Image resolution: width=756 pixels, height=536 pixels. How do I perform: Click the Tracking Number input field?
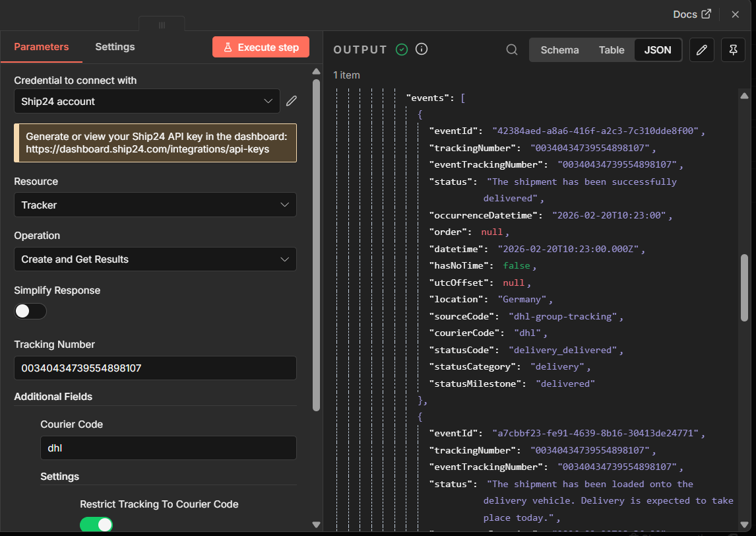coord(155,368)
